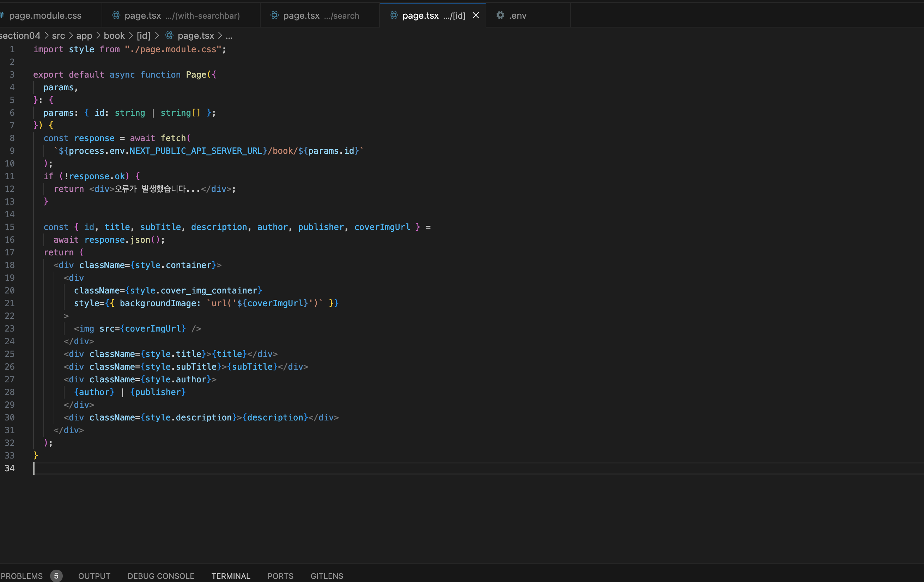Click style.subTitle on line 26
This screenshot has width=924, height=582.
pyautogui.click(x=181, y=366)
